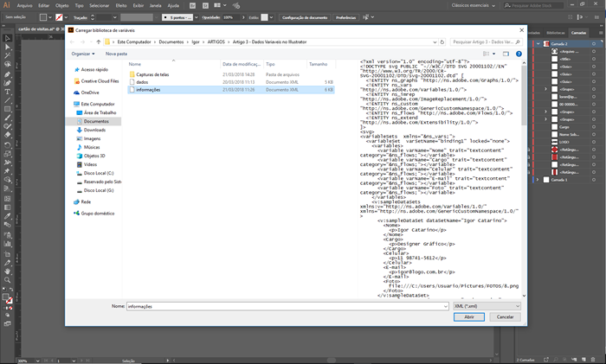Open the Bridge icon in menu bar

click(x=193, y=6)
